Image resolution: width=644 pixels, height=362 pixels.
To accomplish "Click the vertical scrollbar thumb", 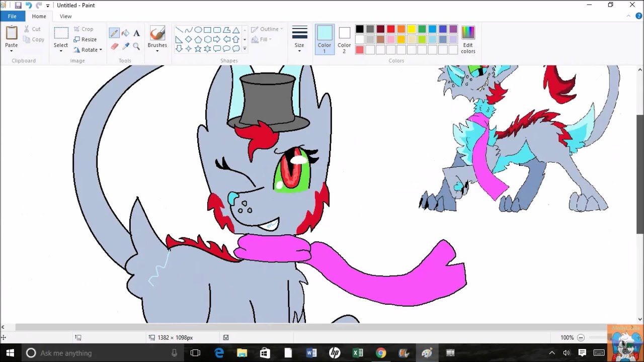I will tap(640, 174).
